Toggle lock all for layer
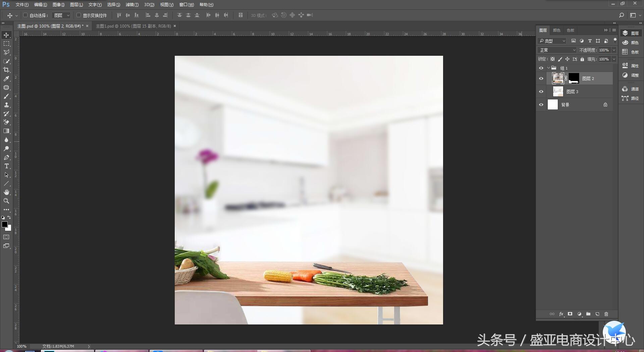The width and height of the screenshot is (644, 352). (582, 59)
